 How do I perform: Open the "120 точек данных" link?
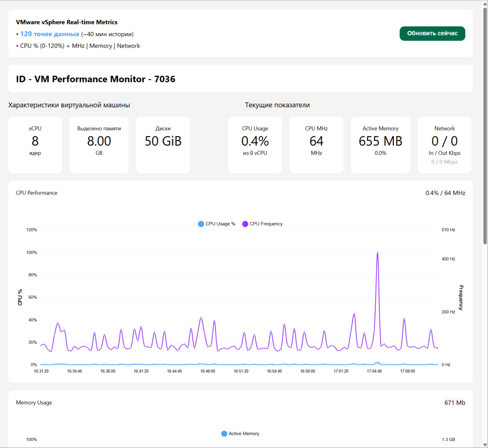[50, 34]
